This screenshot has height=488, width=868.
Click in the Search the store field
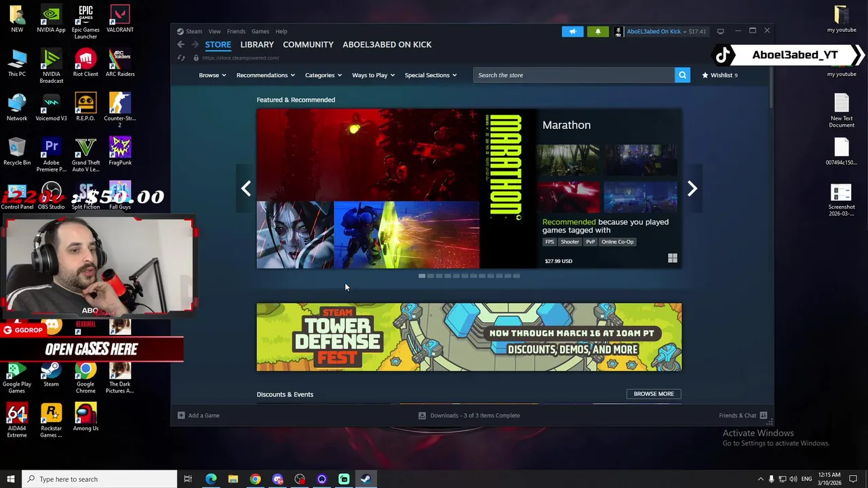click(574, 75)
